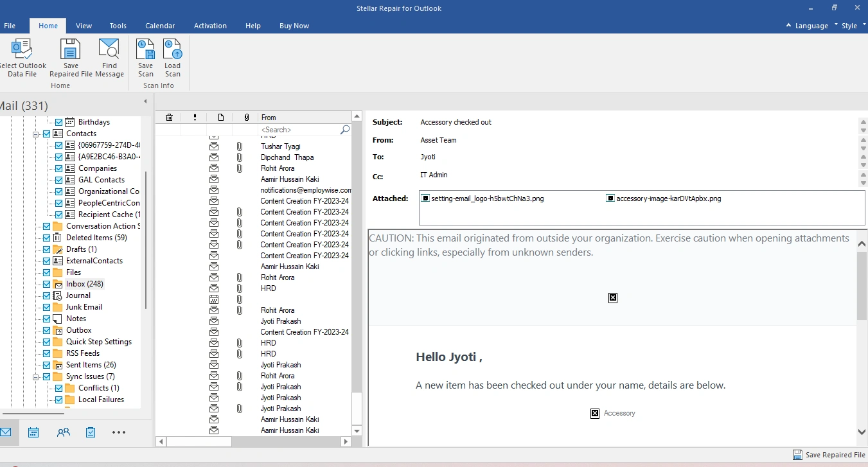The width and height of the screenshot is (868, 467).
Task: Collapse the Sync Issues (7) tree node
Action: click(x=36, y=376)
